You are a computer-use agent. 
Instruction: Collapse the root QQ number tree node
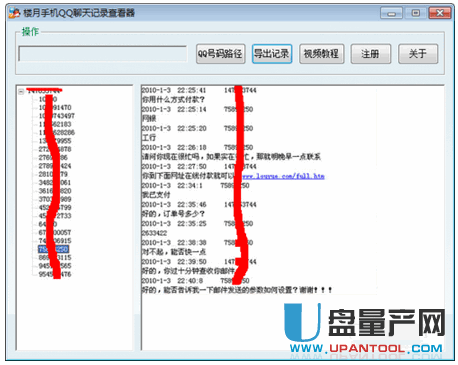21,91
